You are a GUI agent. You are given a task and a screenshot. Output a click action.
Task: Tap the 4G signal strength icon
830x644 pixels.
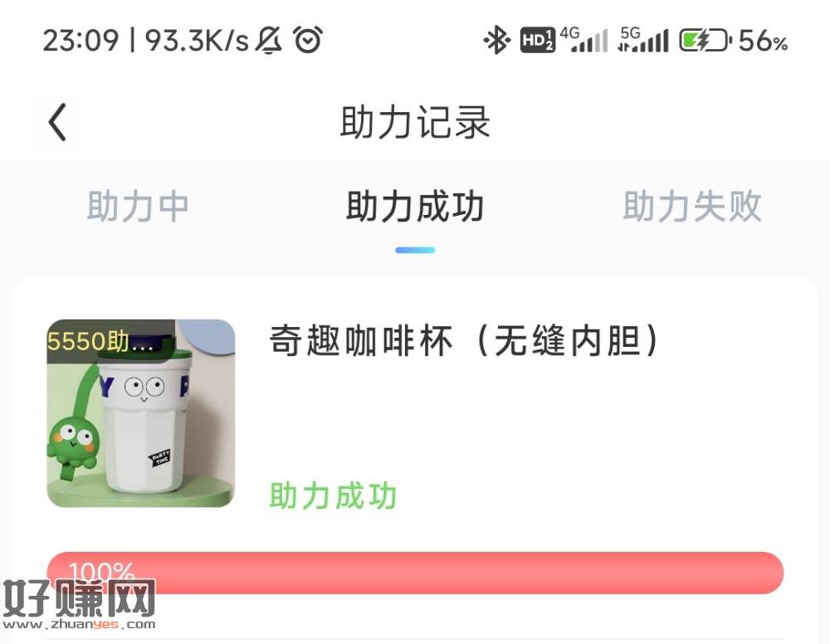[583, 40]
